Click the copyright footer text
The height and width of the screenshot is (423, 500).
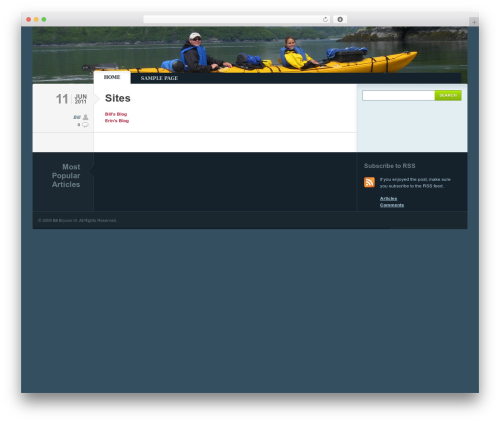77,220
